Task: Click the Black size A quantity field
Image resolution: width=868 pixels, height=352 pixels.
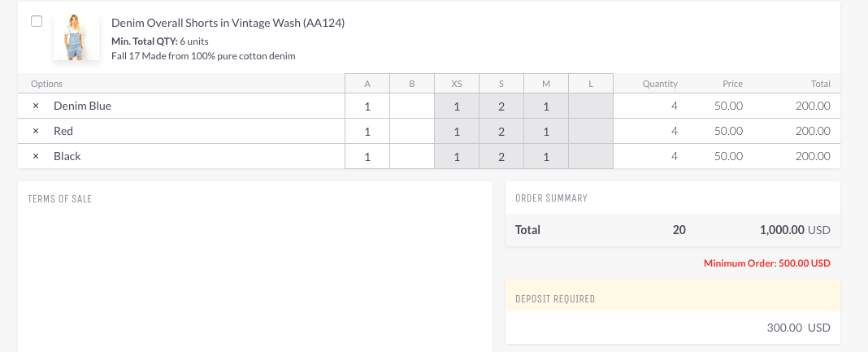Action: coord(367,157)
